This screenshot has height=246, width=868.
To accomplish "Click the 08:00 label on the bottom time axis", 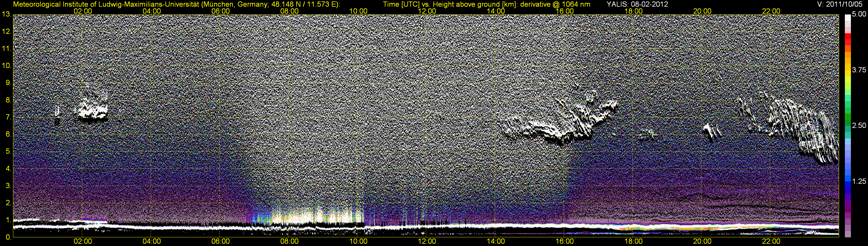I will coord(289,241).
